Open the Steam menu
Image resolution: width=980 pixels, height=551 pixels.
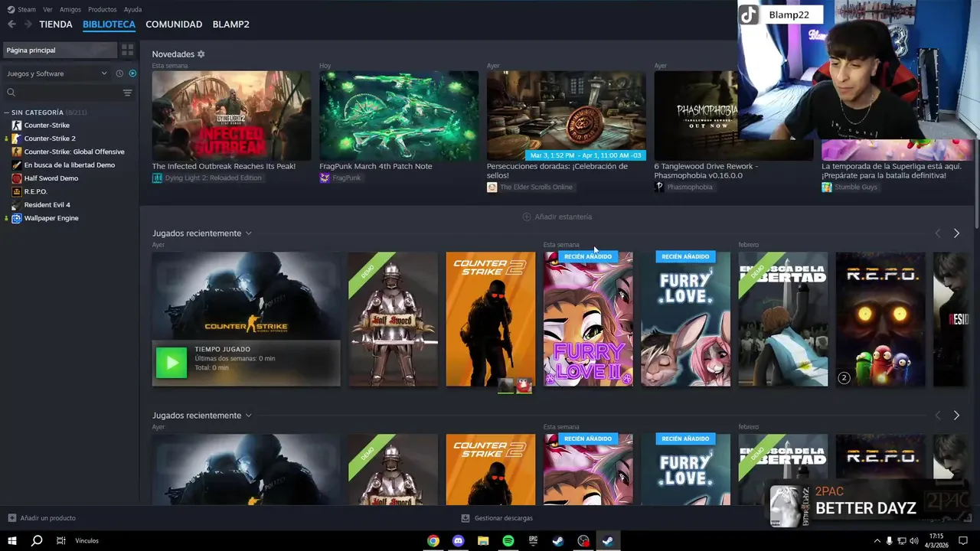21,9
